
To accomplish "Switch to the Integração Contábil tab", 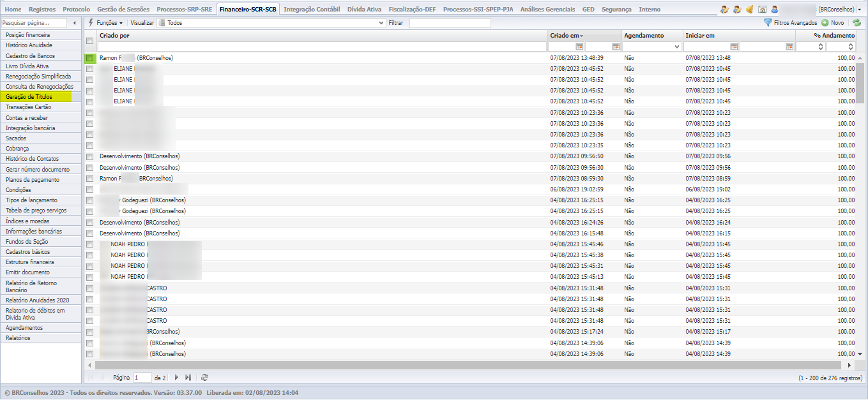I will [312, 10].
